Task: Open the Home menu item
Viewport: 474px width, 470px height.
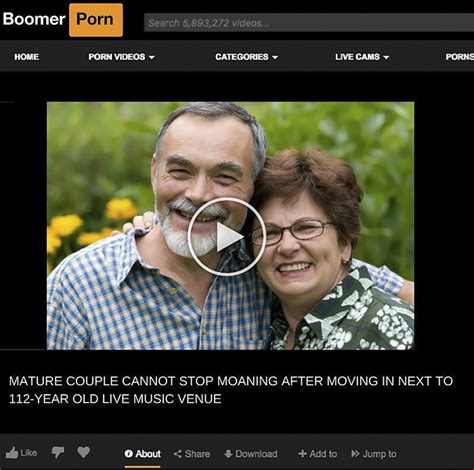Action: coord(26,57)
